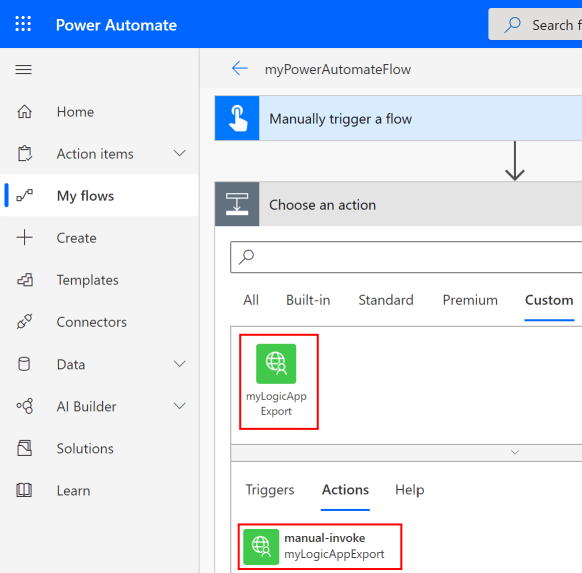Switch to the All connectors tab
The width and height of the screenshot is (582, 573).
[251, 300]
